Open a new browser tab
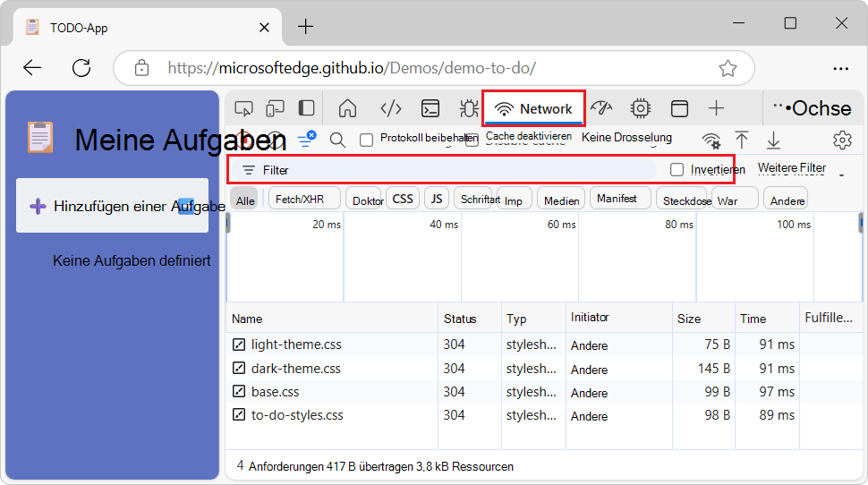Screen dimensions: 868x485 point(305,27)
